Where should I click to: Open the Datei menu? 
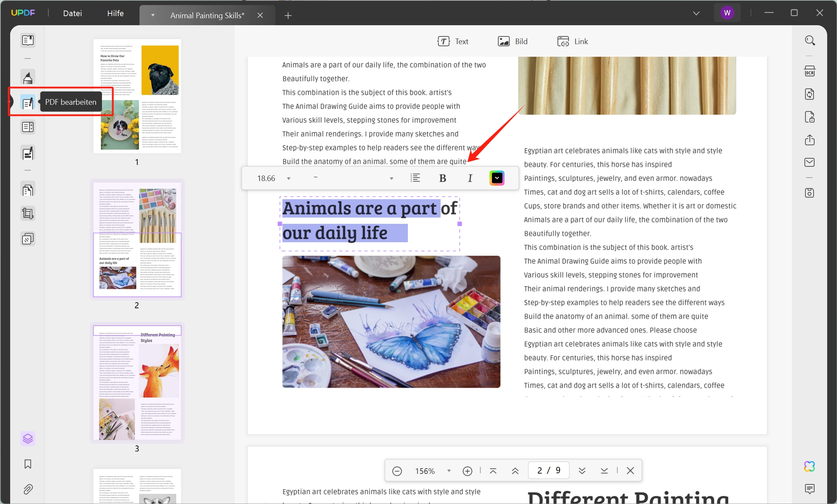[x=73, y=13]
